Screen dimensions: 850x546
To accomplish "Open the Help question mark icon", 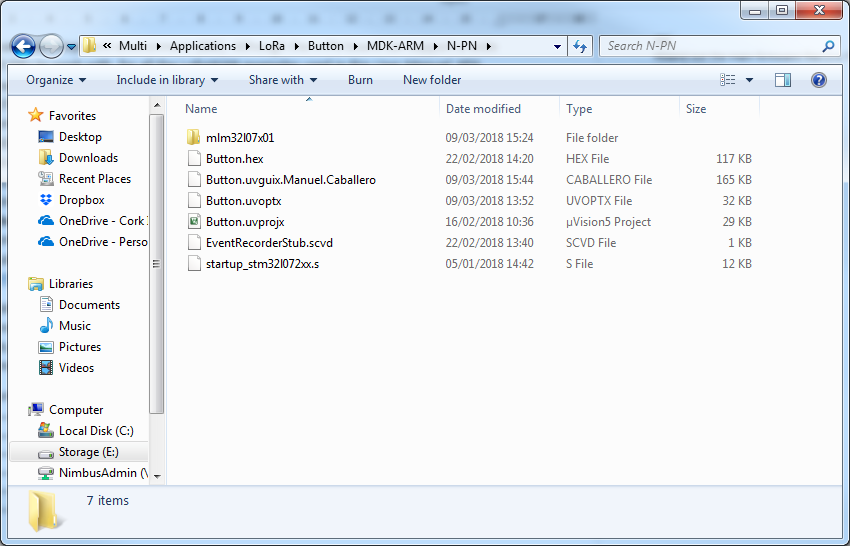I will coord(819,80).
